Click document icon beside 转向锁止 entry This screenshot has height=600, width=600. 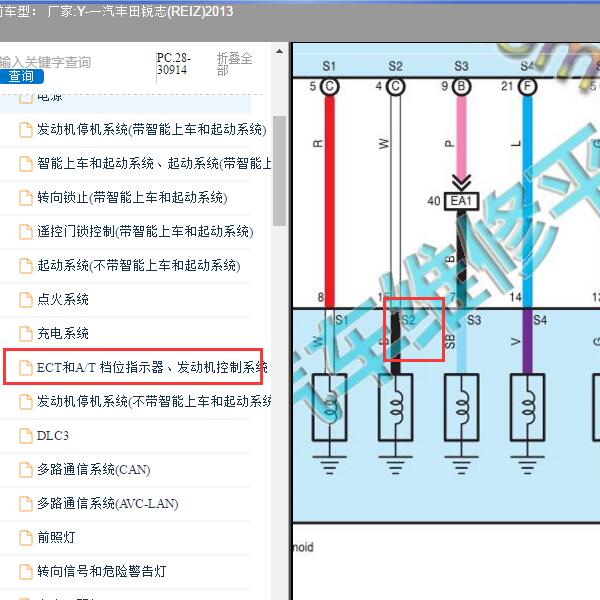click(x=26, y=198)
